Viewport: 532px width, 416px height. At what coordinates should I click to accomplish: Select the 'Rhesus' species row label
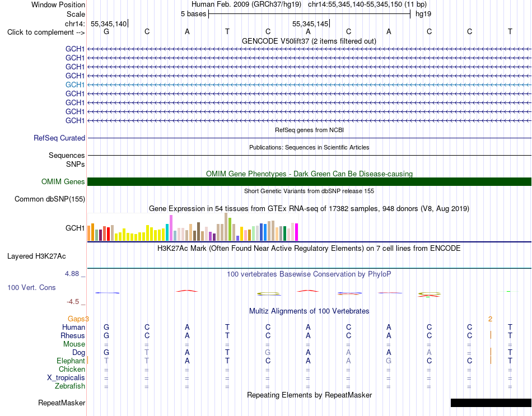(x=73, y=336)
